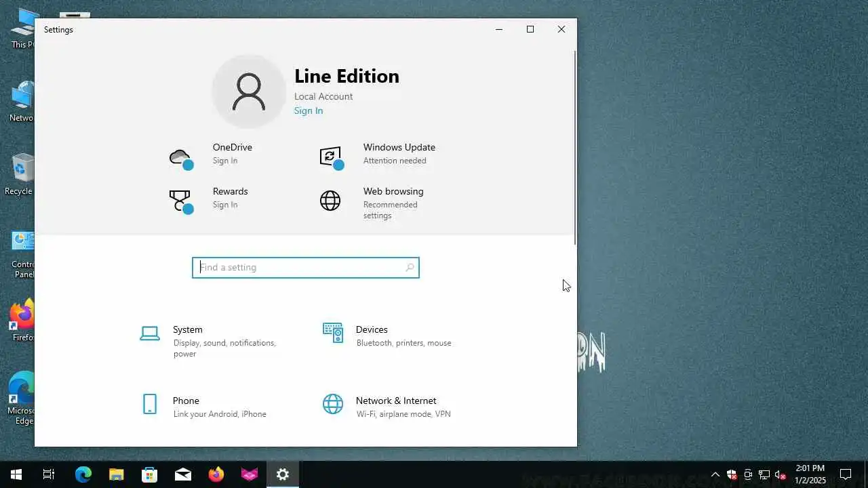
Task: Open the Windows Update sync icon
Action: point(332,158)
